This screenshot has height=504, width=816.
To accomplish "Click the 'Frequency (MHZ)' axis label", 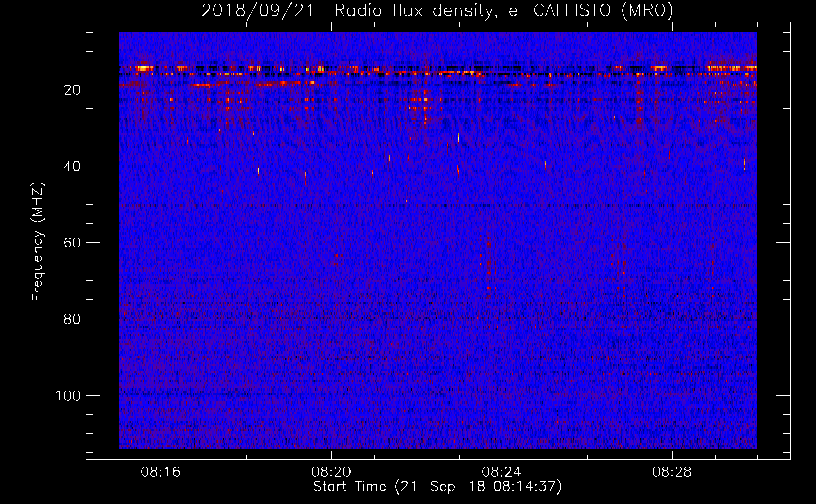I will 38,242.
